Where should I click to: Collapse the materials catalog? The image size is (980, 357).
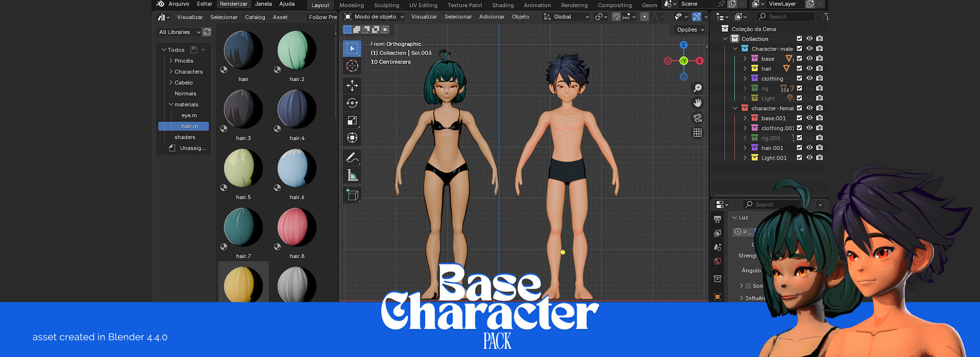coord(171,105)
